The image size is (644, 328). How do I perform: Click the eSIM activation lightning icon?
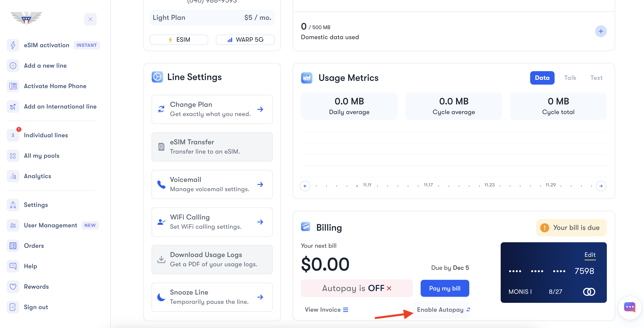[13, 45]
